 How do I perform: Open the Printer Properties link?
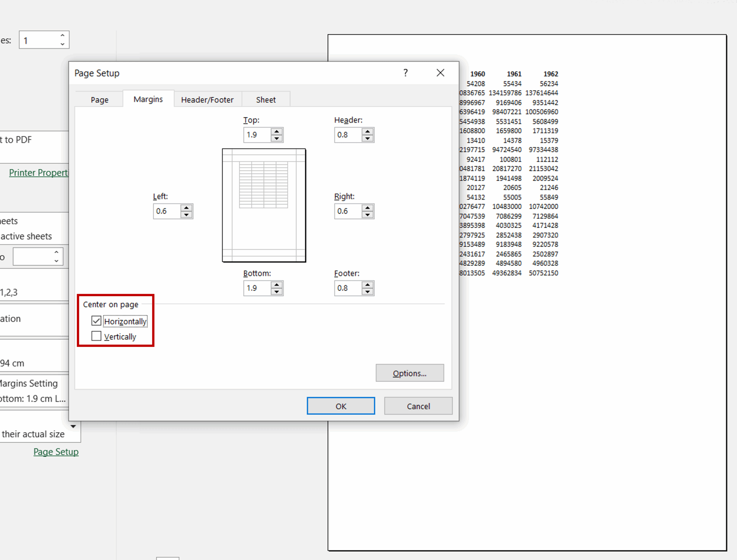(x=38, y=173)
